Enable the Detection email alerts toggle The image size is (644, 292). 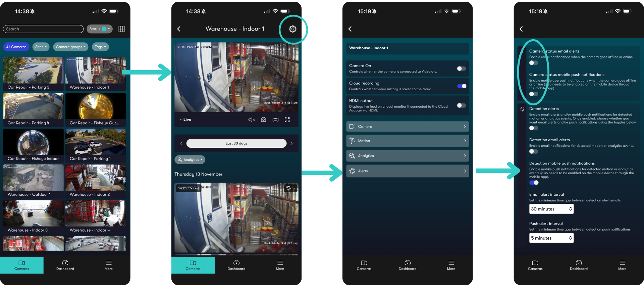pos(534,151)
